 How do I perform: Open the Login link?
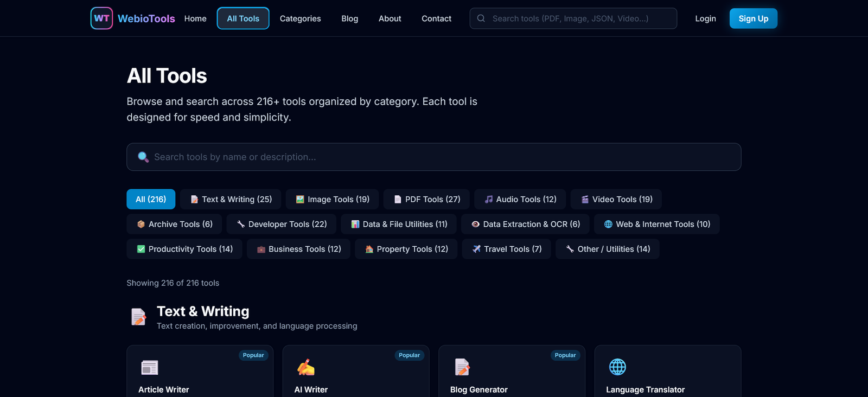click(705, 18)
